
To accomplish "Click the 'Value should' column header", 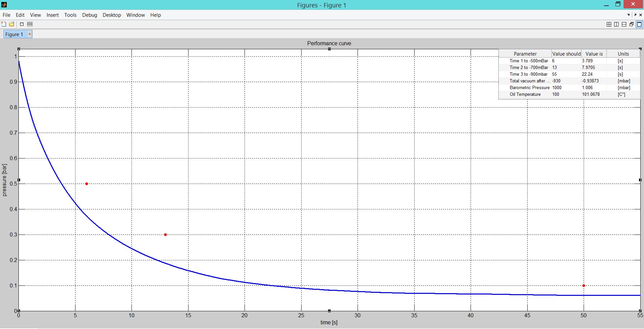I will click(566, 54).
